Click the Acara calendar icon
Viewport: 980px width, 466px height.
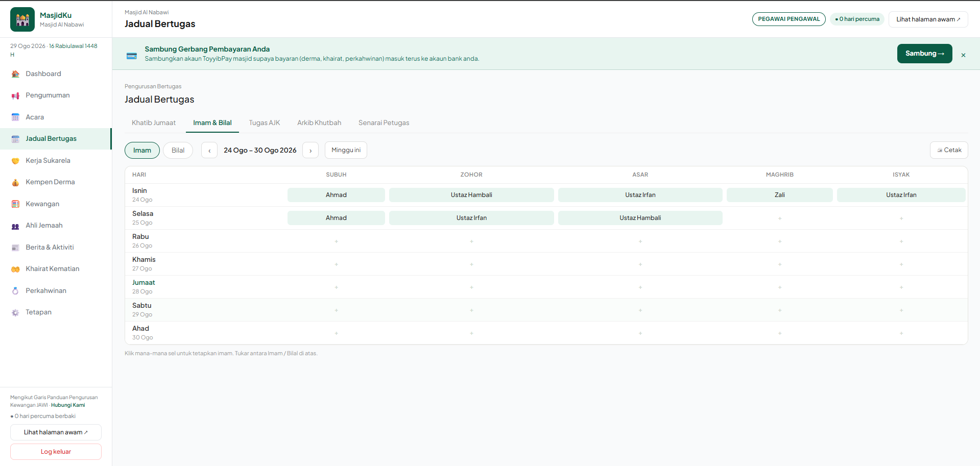(15, 117)
